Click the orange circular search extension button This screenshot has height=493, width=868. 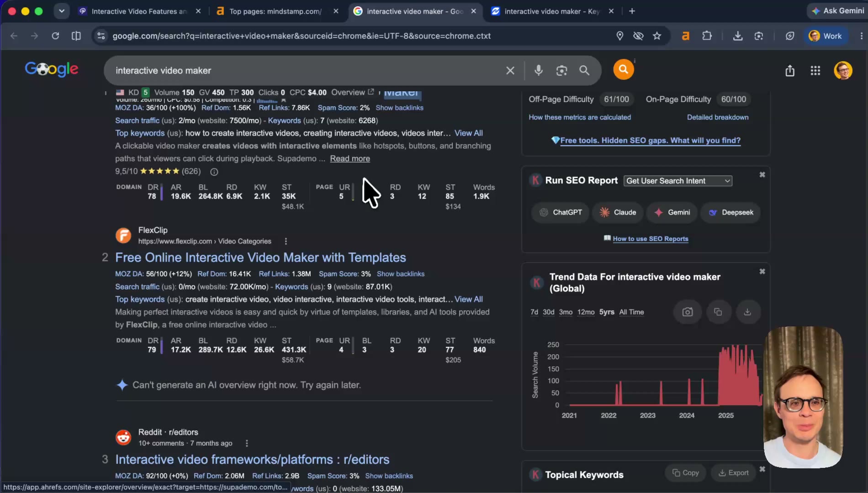(623, 69)
